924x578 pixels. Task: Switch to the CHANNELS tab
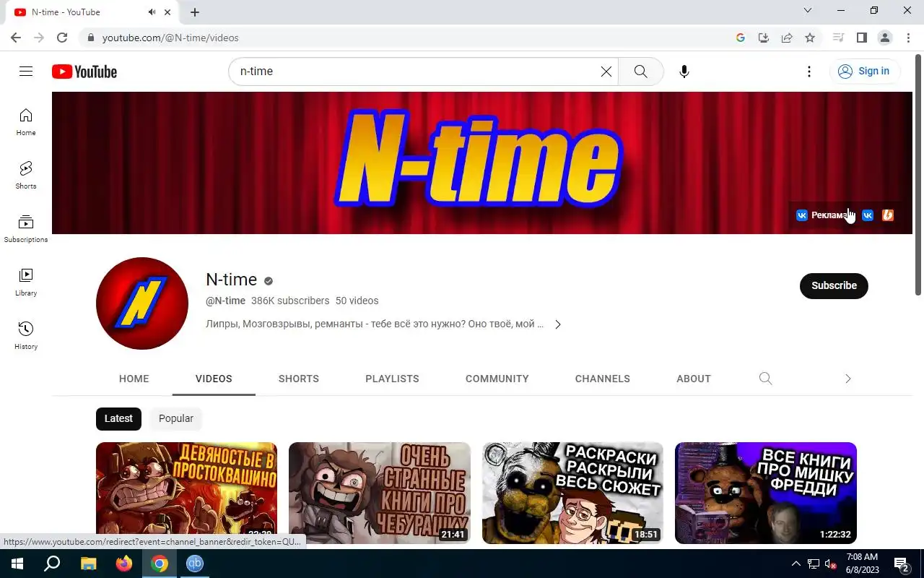tap(603, 379)
